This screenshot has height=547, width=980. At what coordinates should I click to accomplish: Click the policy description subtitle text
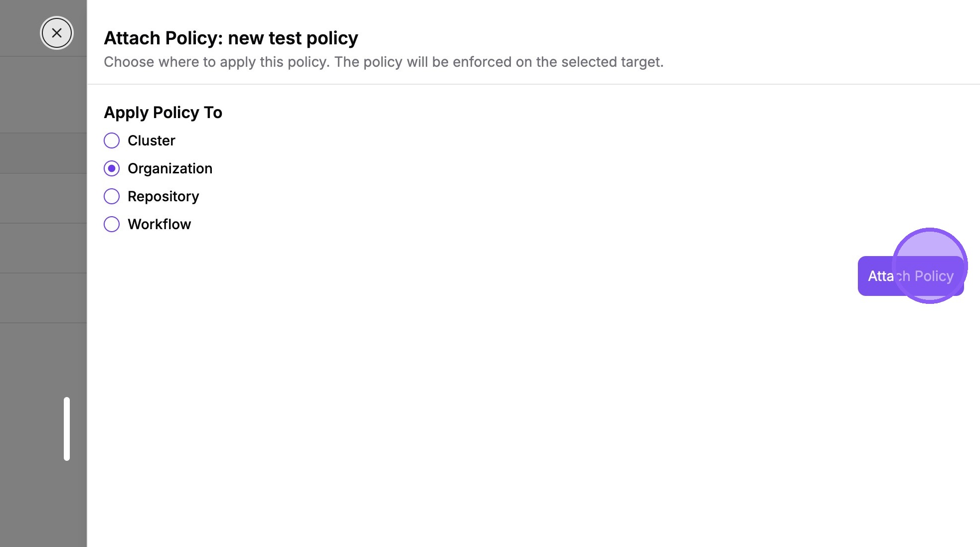(x=384, y=62)
